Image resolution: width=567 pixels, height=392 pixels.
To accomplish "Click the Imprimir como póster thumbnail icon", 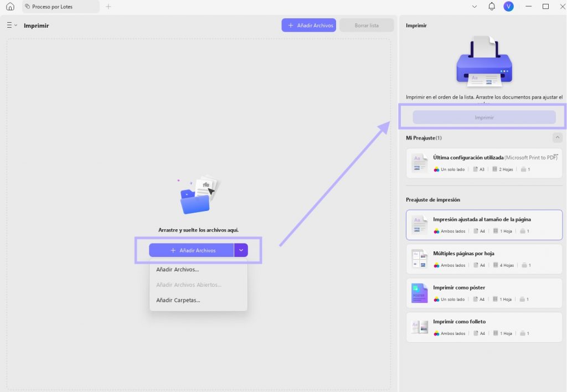I will tap(420, 293).
